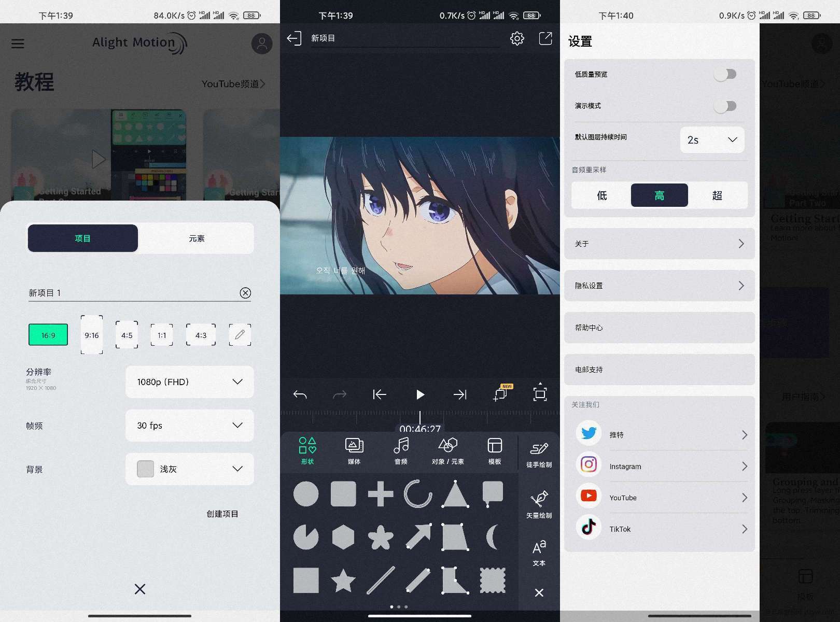Open the hamburger menu in Alight Motion
Viewport: 840px width, 622px height.
(x=18, y=44)
